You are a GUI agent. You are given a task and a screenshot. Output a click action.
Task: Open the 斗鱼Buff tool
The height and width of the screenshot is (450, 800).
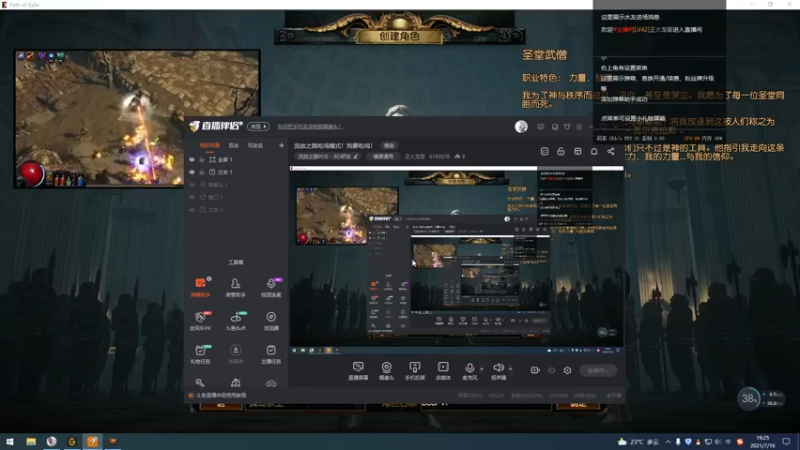[235, 320]
